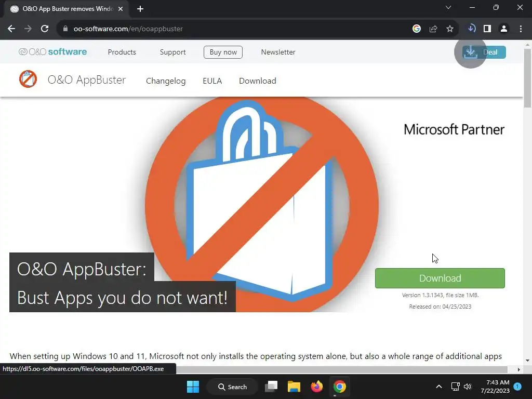Click the 'Version 1.3.1343, file size 1MB.' text

(440, 295)
